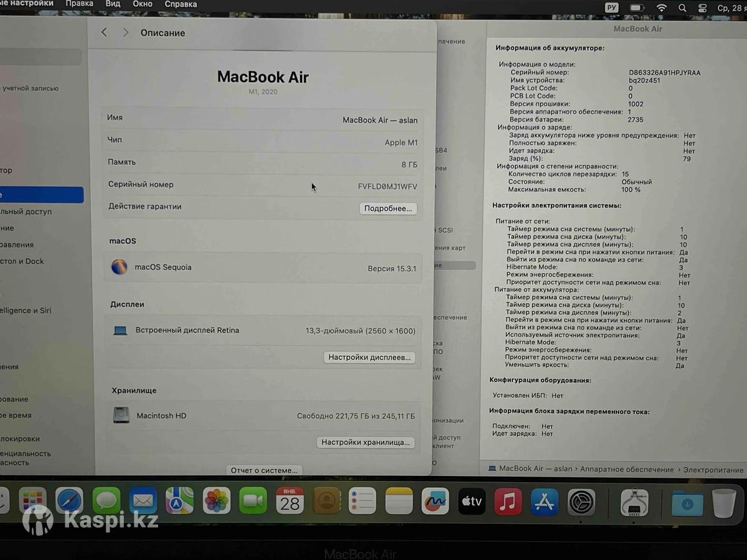Open Safari from the Dock

coord(69,500)
